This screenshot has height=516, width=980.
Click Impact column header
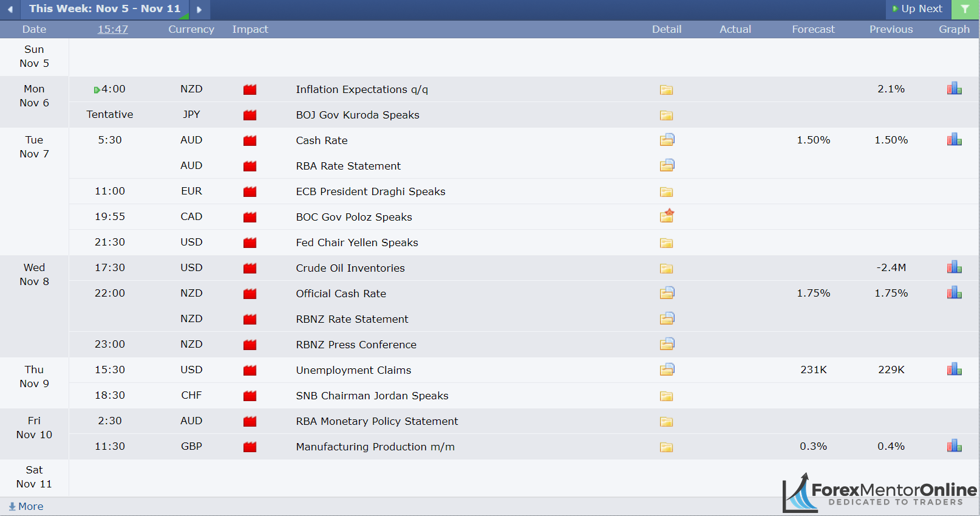(250, 29)
